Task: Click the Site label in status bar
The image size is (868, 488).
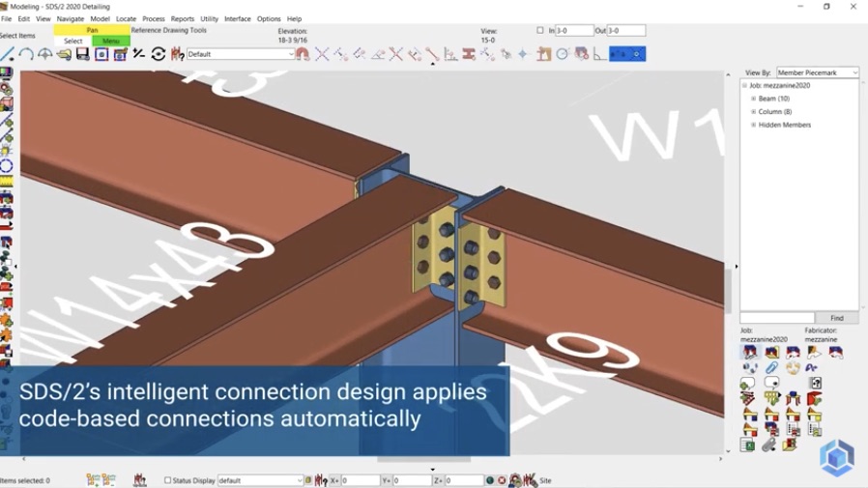Action: click(x=546, y=480)
